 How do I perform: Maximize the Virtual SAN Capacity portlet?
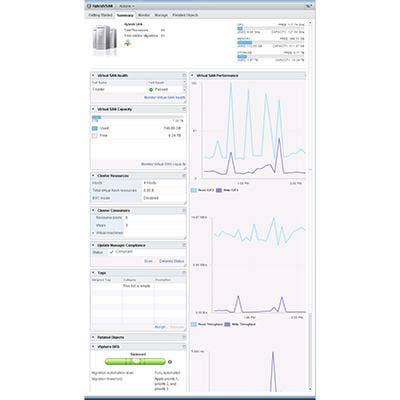(x=184, y=109)
